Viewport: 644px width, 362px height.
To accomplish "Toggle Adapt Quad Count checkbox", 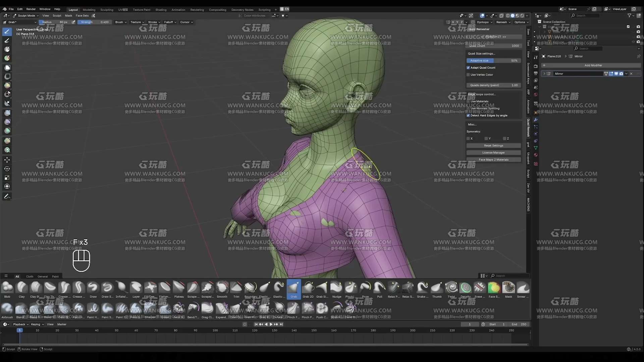I will click(468, 68).
